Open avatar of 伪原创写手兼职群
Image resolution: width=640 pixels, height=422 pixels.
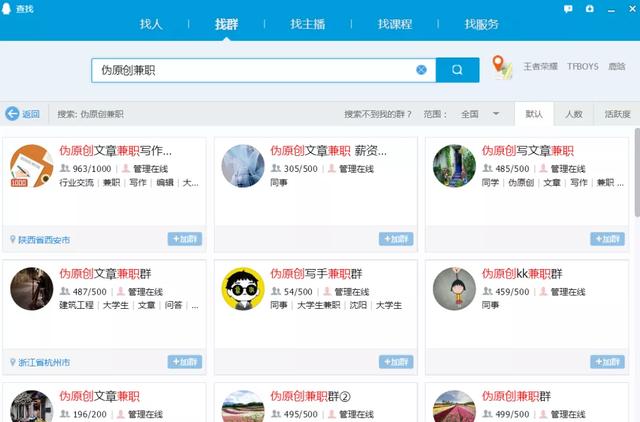coord(243,290)
